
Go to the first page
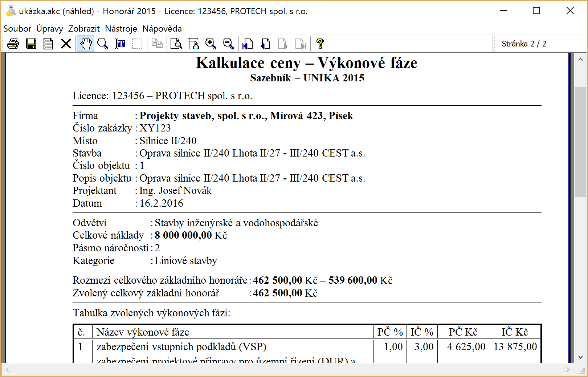(248, 44)
